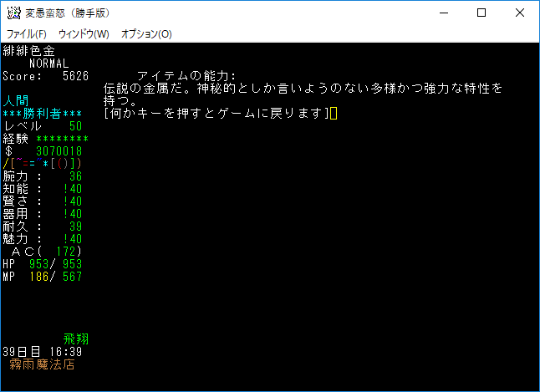This screenshot has width=540, height=392.
Task: Click the 39日目 16:39 game clock
Action: click(x=42, y=352)
